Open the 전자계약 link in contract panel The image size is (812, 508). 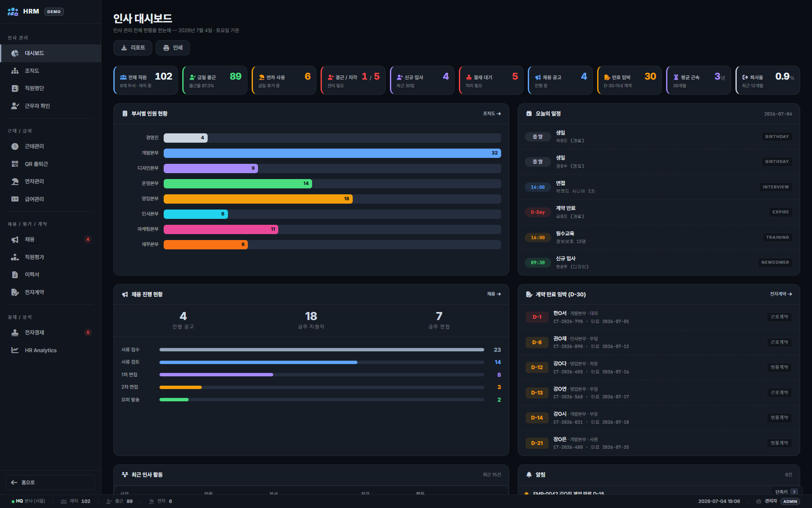[x=781, y=294]
